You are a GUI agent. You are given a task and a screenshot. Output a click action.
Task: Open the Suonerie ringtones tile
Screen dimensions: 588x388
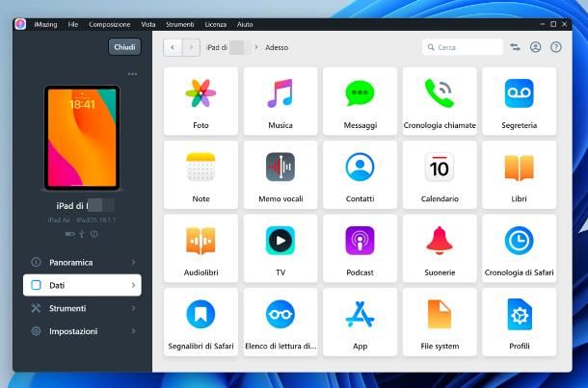coord(440,248)
